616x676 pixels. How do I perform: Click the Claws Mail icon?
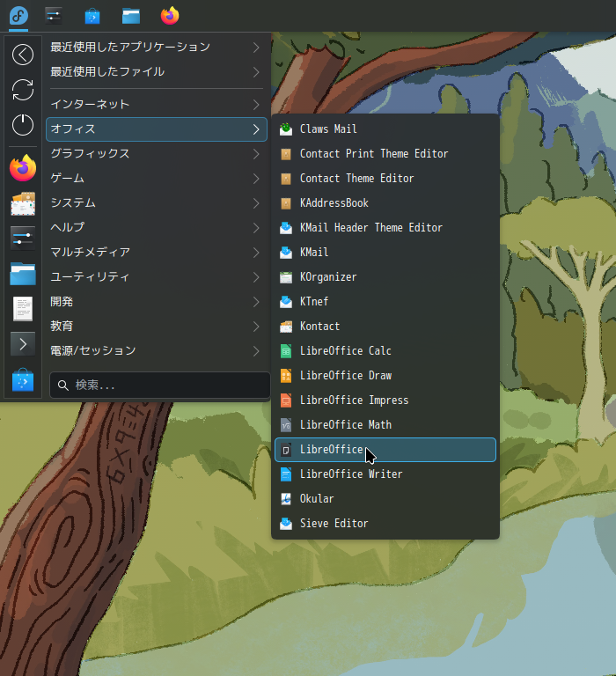click(x=286, y=129)
